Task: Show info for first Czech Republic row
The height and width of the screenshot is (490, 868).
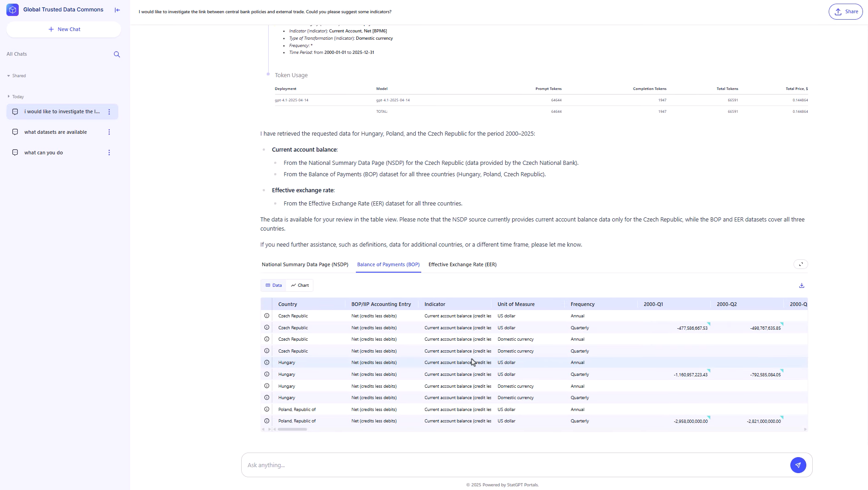Action: pyautogui.click(x=267, y=316)
